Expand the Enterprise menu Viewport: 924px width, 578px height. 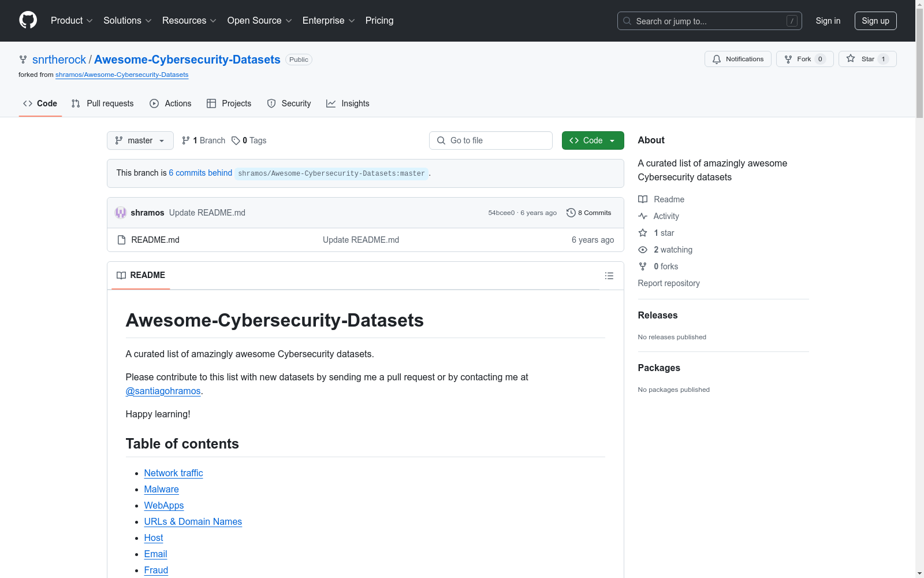[329, 21]
